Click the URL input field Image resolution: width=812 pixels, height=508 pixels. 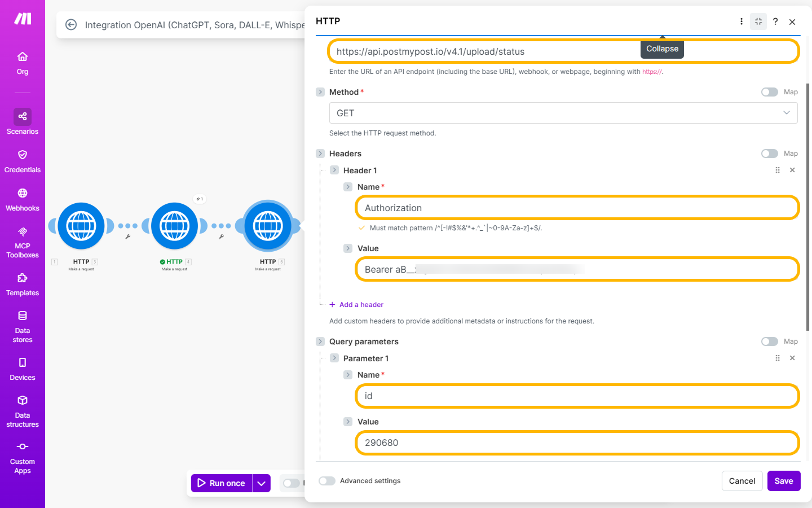pyautogui.click(x=485, y=51)
